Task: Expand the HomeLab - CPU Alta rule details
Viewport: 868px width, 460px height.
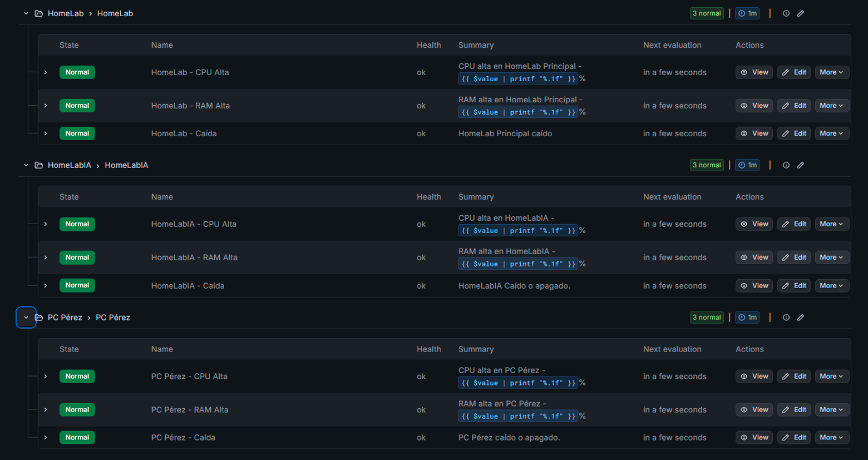Action: 45,72
